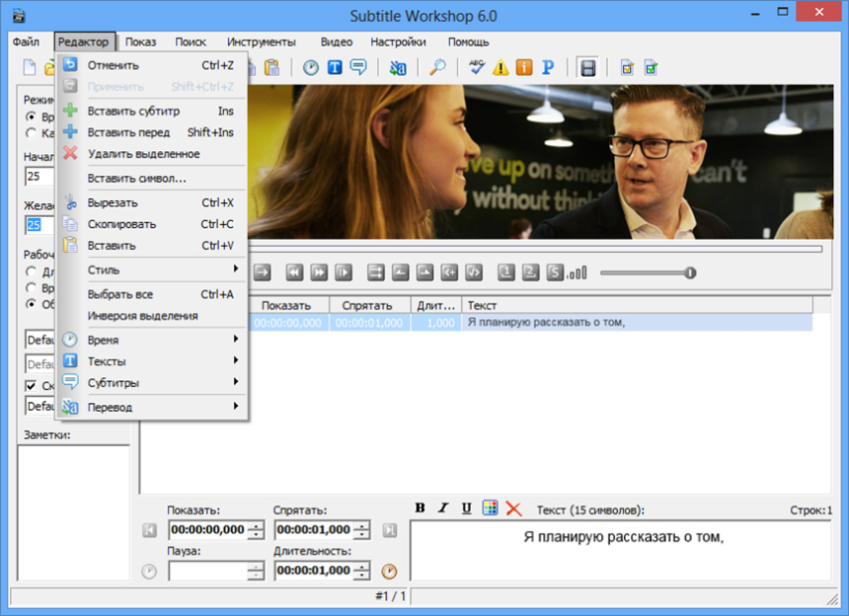The image size is (849, 616).
Task: Choose Вставить субтитр from the menu
Action: [x=153, y=111]
